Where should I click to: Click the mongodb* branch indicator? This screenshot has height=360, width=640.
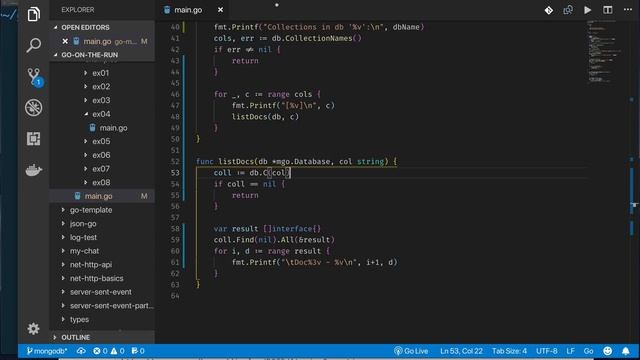tap(47, 351)
